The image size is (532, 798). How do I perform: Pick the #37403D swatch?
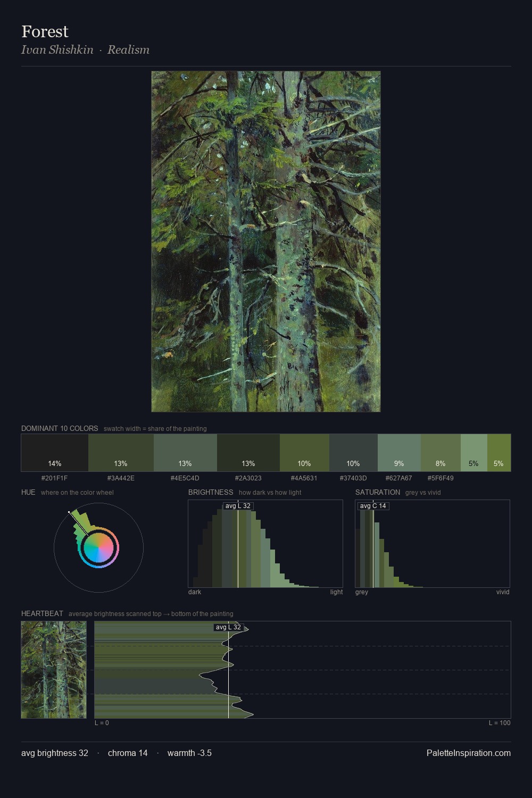tap(353, 453)
